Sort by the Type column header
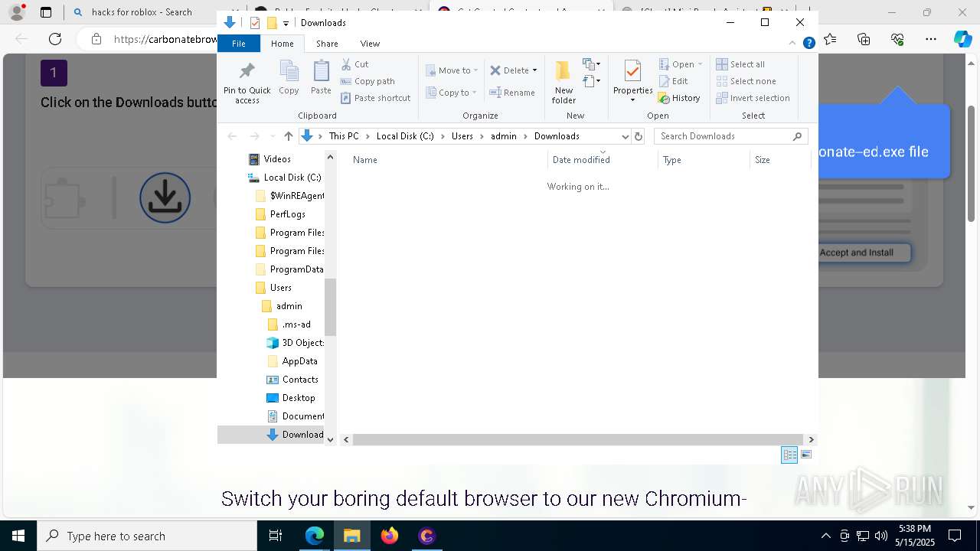 click(704, 160)
